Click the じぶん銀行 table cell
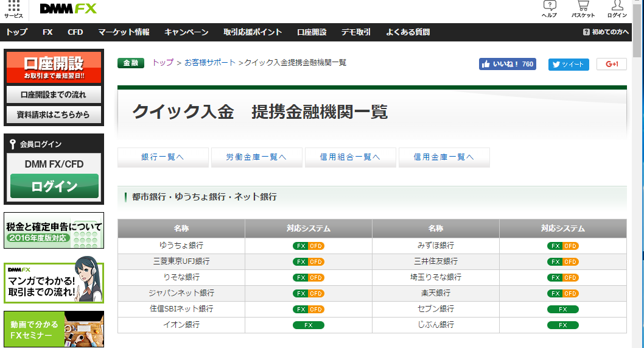This screenshot has width=644, height=348. point(436,325)
